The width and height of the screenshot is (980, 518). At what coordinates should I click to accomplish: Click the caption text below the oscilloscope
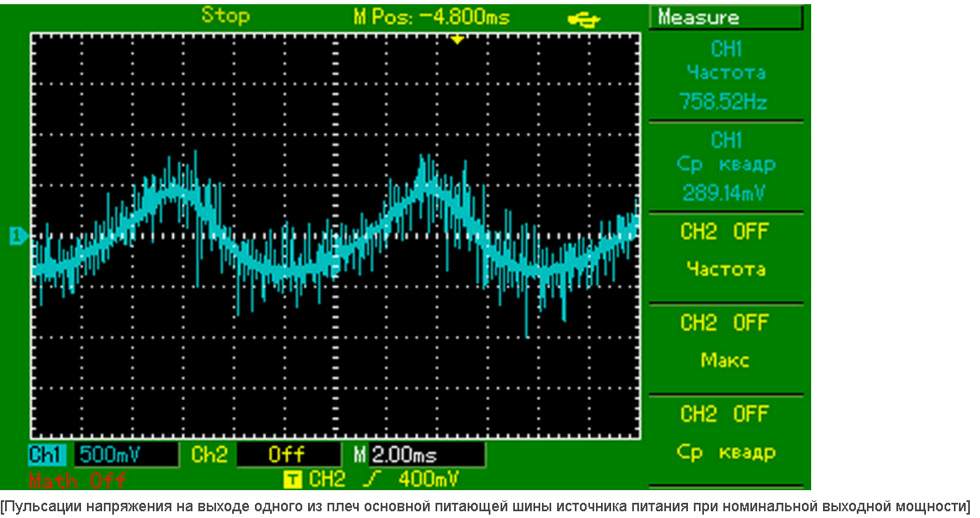(x=486, y=506)
